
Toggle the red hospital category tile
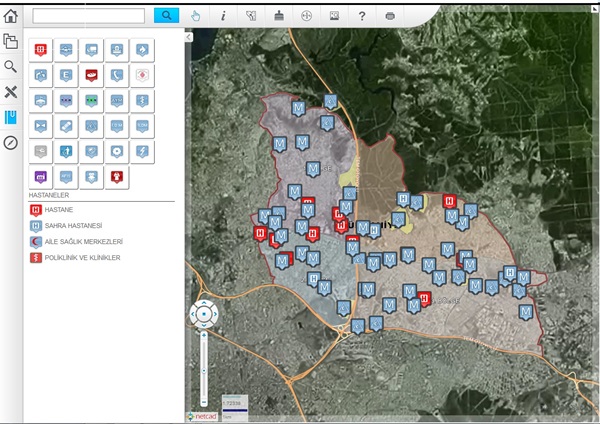click(x=40, y=49)
